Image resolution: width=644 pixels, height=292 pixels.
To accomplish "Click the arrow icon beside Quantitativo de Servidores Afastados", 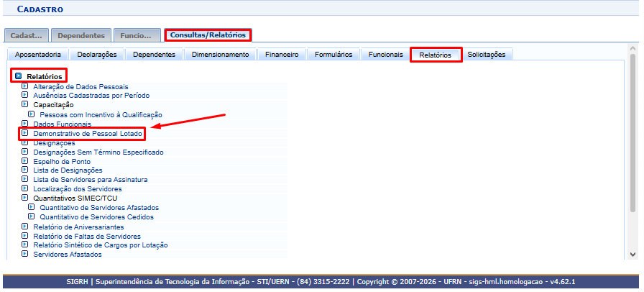I will coord(31,207).
